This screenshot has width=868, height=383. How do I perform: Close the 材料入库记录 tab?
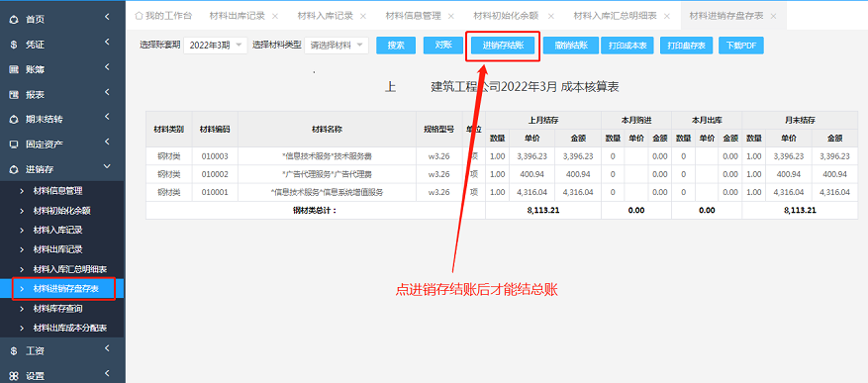point(363,16)
